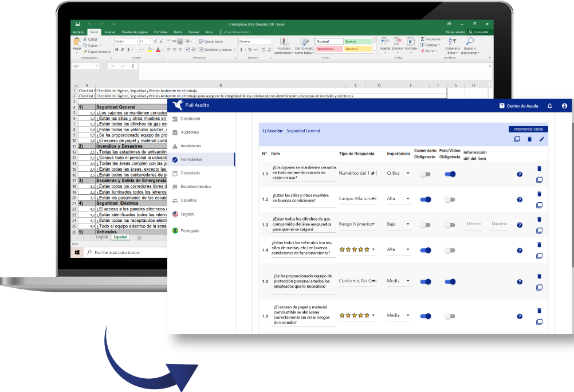Apply the Neutral yellow cell style in Excel
This screenshot has height=392, width=574.
358,49
